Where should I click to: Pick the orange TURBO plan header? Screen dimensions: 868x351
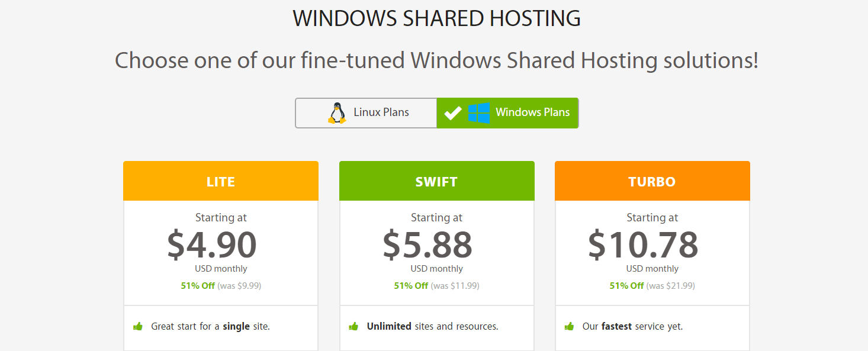[x=652, y=181]
